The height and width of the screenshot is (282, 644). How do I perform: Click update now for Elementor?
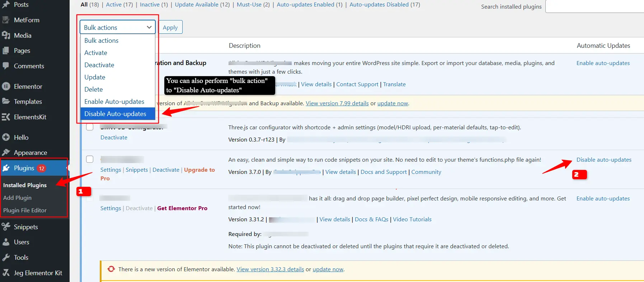point(328,269)
